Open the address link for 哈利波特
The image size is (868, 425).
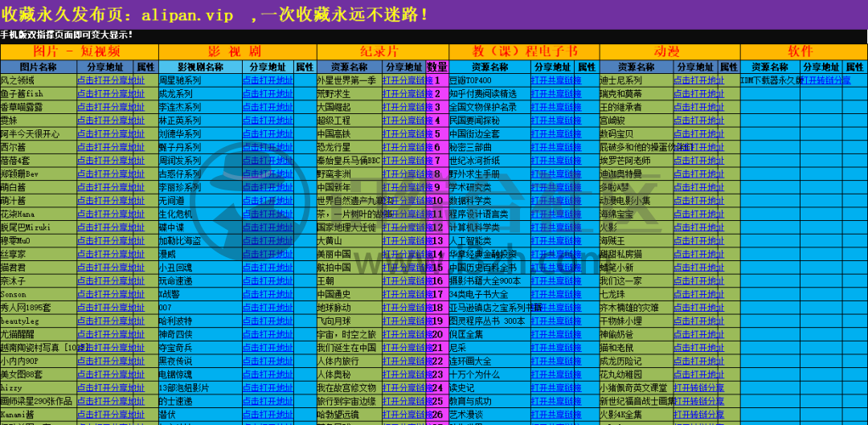coord(268,321)
